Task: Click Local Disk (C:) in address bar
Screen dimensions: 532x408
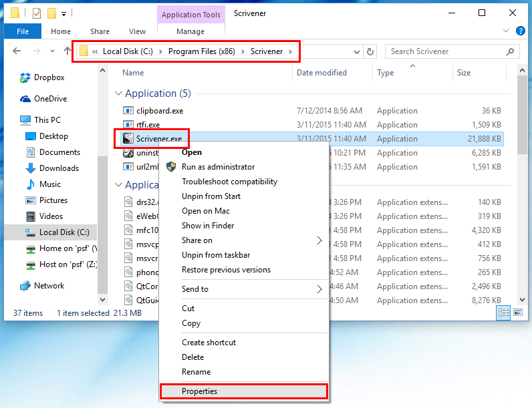Action: coord(128,51)
